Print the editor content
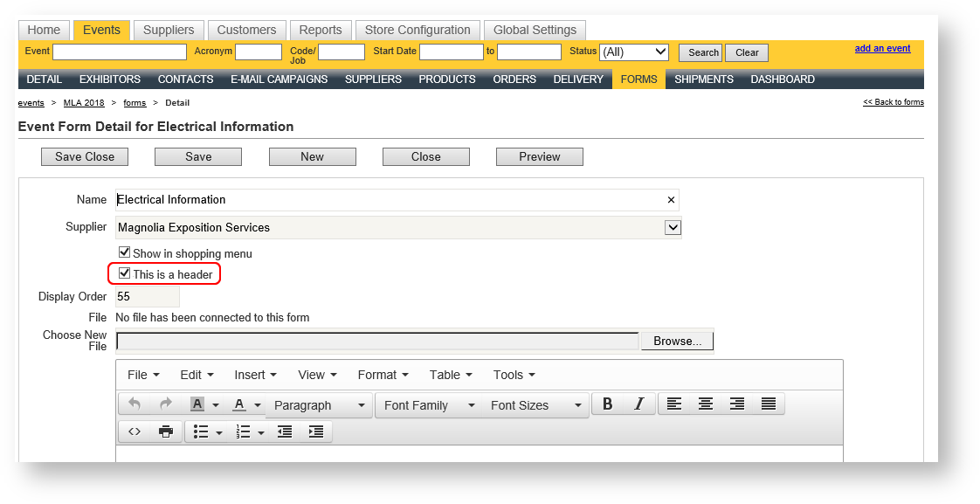This screenshot has height=504, width=980. [x=166, y=432]
